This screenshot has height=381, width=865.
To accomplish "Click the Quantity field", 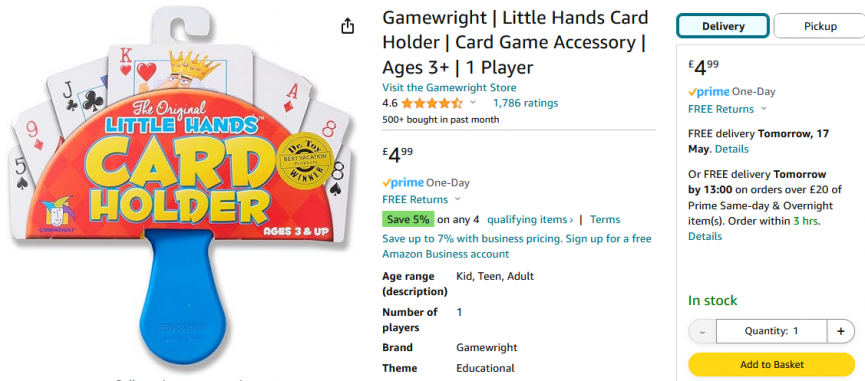I will click(x=771, y=331).
